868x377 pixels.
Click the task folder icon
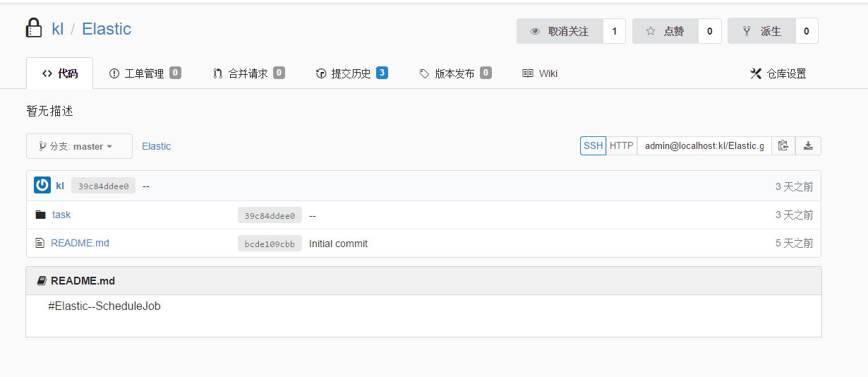point(40,215)
